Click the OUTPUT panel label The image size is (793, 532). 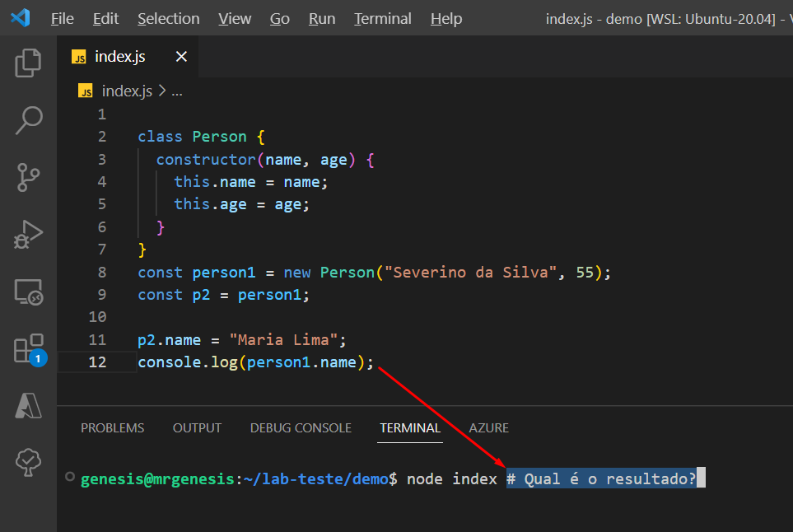click(x=197, y=427)
